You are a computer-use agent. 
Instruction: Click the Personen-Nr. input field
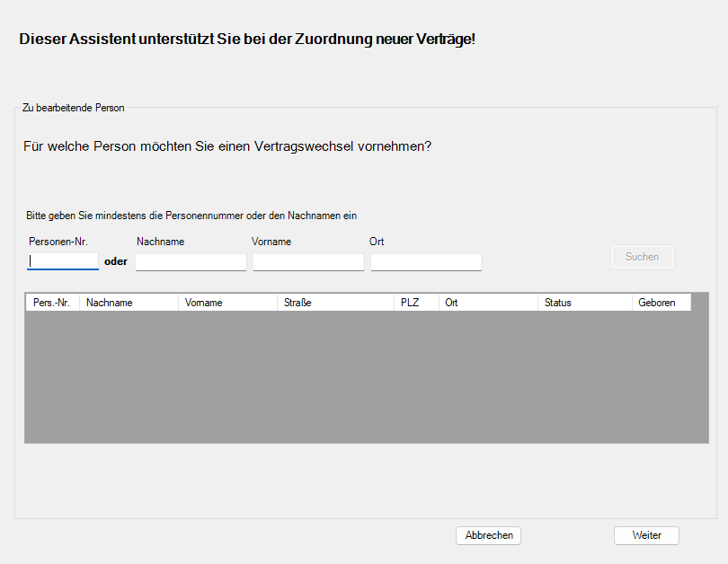(x=62, y=260)
